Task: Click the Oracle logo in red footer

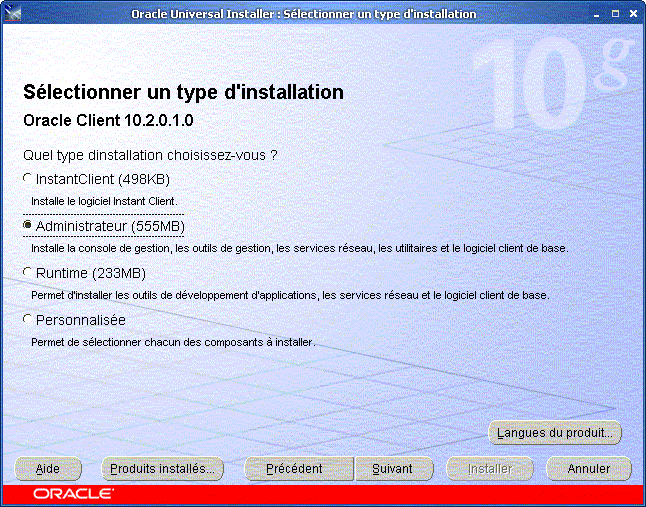Action: point(73,494)
